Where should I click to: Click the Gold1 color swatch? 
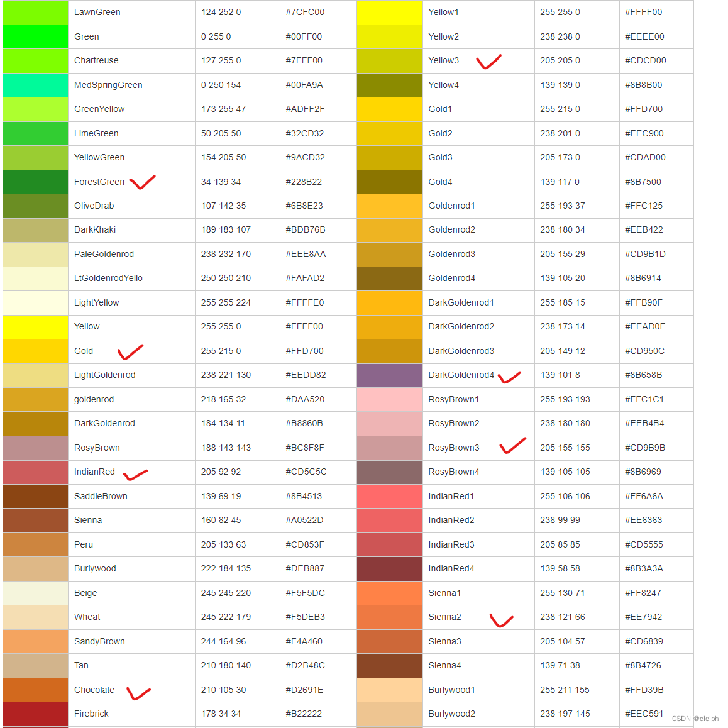pyautogui.click(x=390, y=109)
